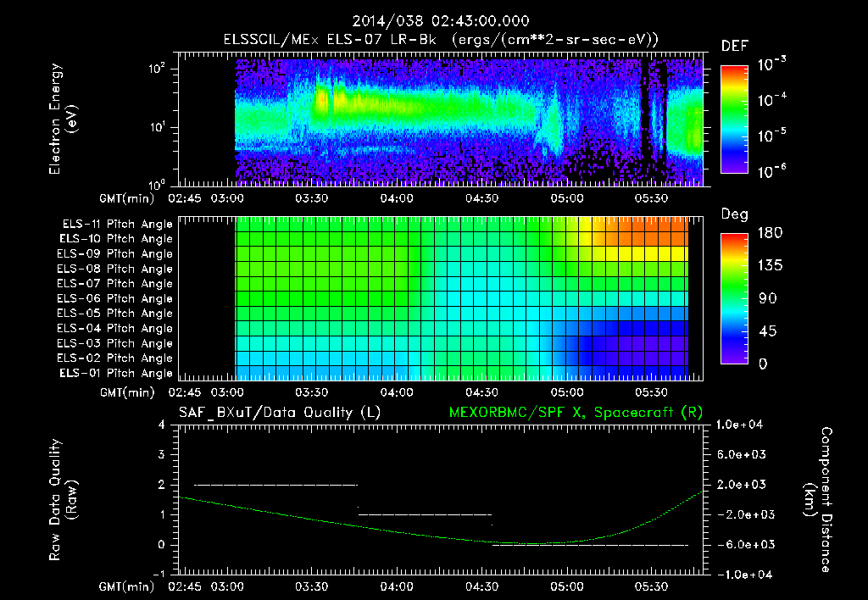Click the 1.0e+04 right axis value

(739, 425)
